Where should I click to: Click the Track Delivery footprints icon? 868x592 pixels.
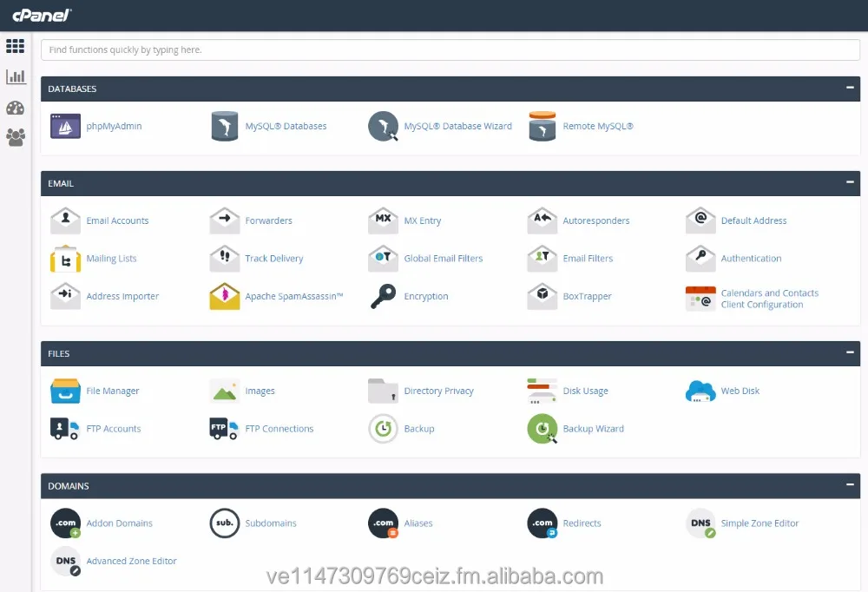pyautogui.click(x=225, y=258)
